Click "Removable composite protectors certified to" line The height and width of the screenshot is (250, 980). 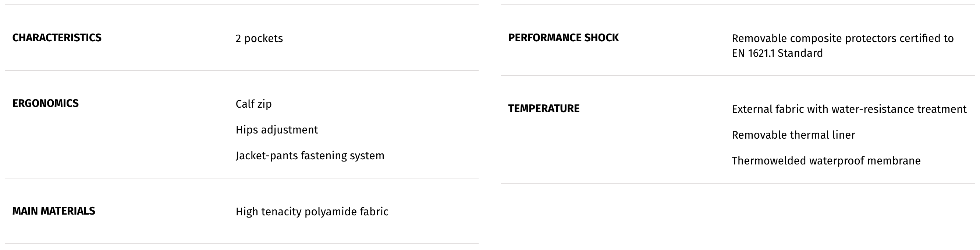pos(842,38)
